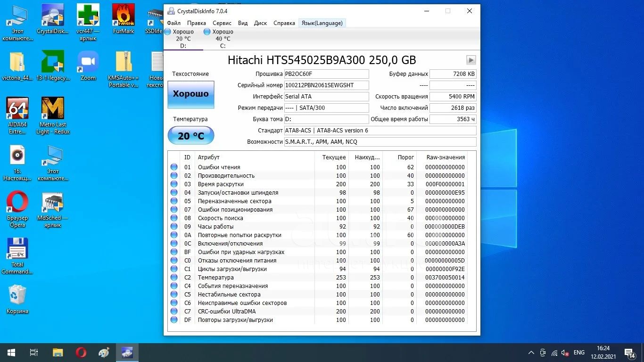The height and width of the screenshot is (362, 644).
Task: Open the Правка menu
Action: point(196,23)
